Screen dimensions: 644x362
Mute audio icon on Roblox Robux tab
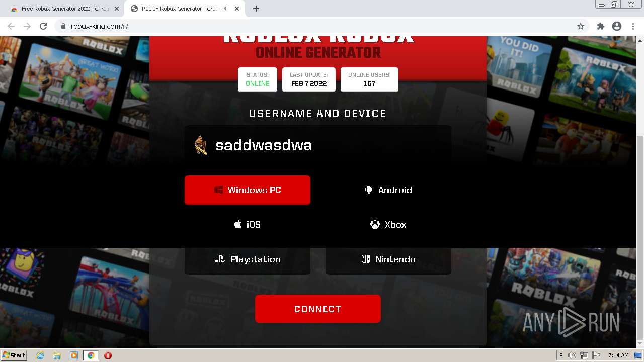[x=226, y=9]
